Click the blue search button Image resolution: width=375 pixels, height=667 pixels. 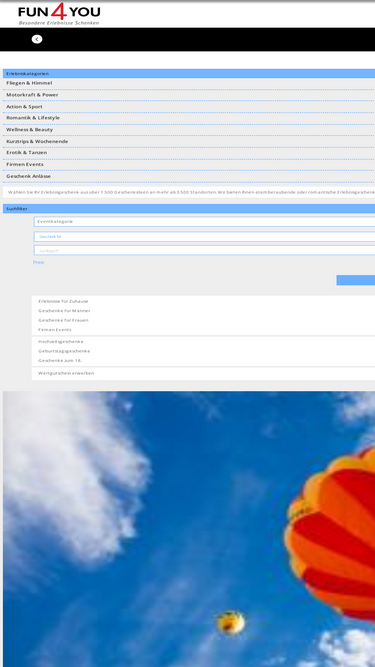(x=356, y=280)
